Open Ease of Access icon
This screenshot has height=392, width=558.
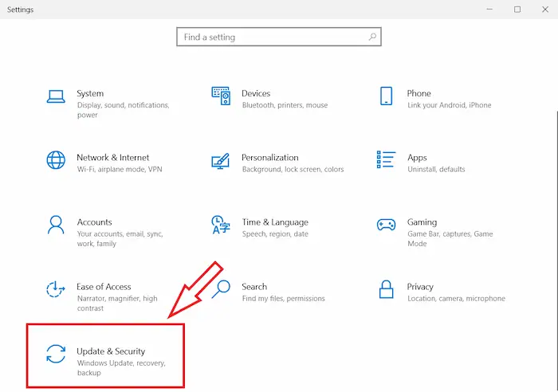coord(55,289)
